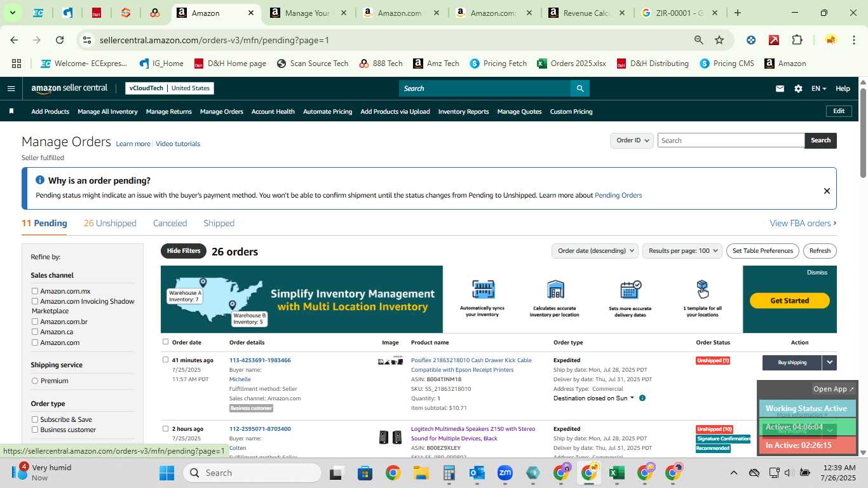Click the Amazon Seller Central logo
This screenshot has height=488, width=868.
tap(69, 88)
